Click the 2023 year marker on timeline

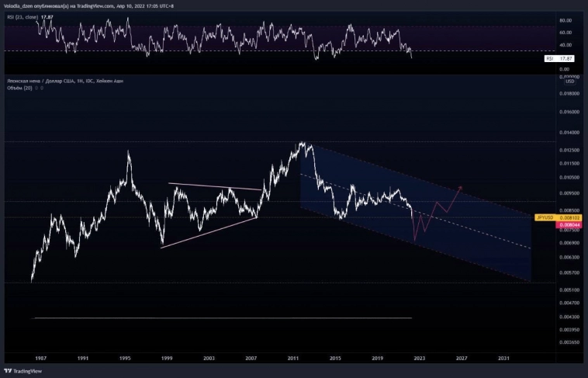(x=419, y=359)
